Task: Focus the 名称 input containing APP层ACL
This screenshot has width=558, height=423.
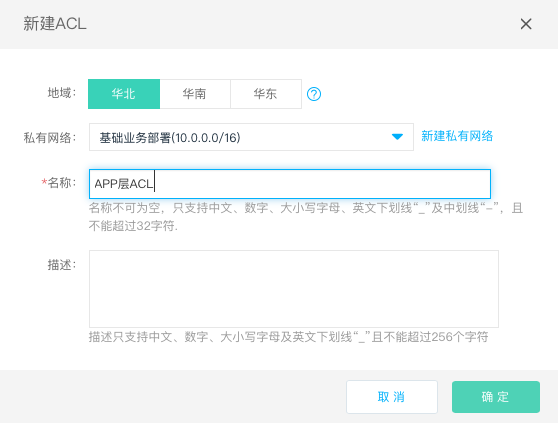Action: pos(290,184)
